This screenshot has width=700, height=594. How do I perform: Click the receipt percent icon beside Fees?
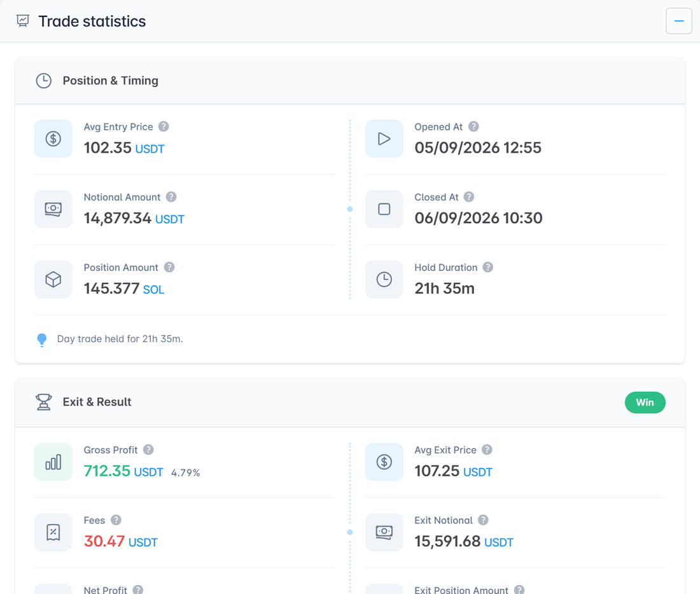point(53,532)
